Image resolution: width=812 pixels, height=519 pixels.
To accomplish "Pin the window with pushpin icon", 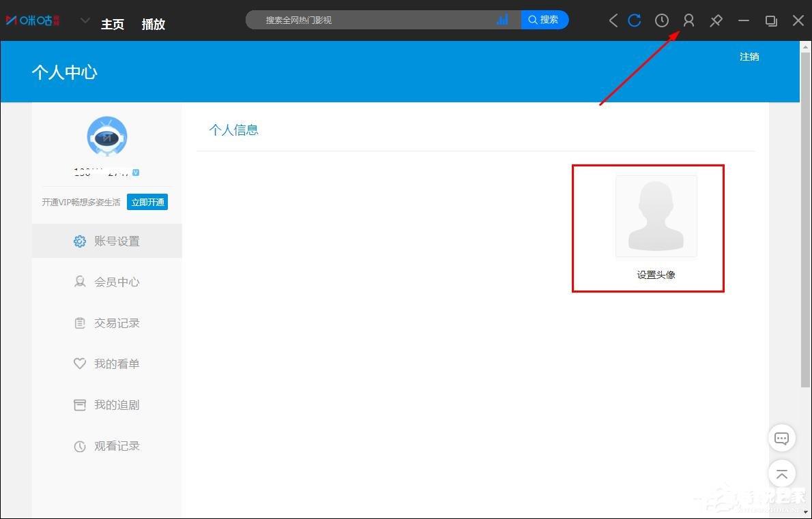I will point(716,20).
